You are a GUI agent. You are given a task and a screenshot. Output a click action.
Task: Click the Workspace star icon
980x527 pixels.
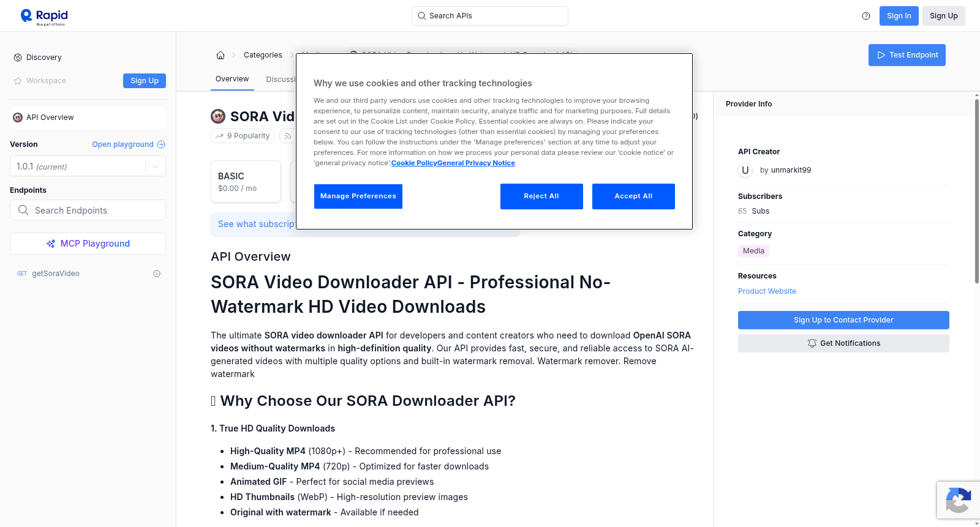tap(18, 81)
